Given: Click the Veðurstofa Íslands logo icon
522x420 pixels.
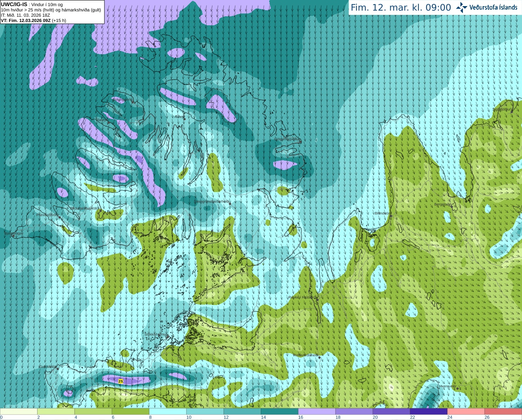Looking at the screenshot, I should tap(462, 7).
